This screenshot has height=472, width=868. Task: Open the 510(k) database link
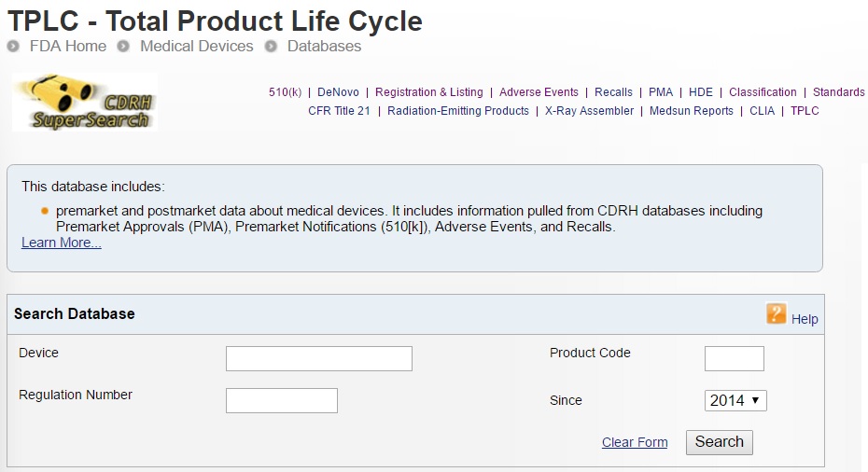coord(285,92)
